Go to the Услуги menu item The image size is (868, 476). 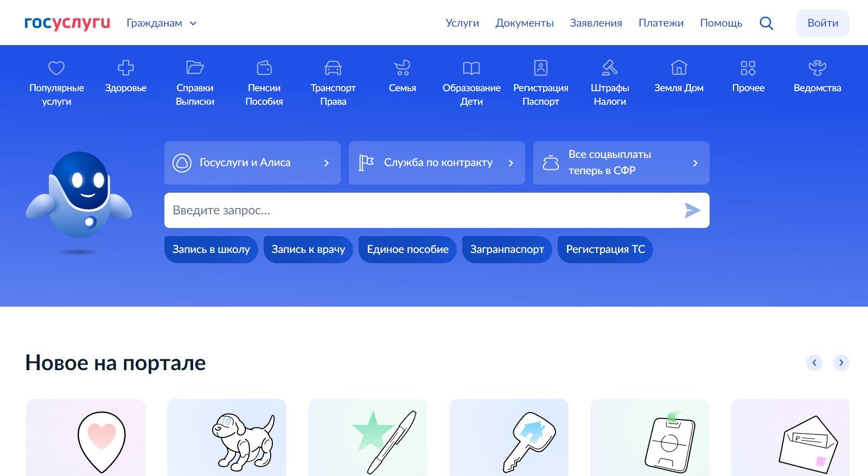coord(462,23)
